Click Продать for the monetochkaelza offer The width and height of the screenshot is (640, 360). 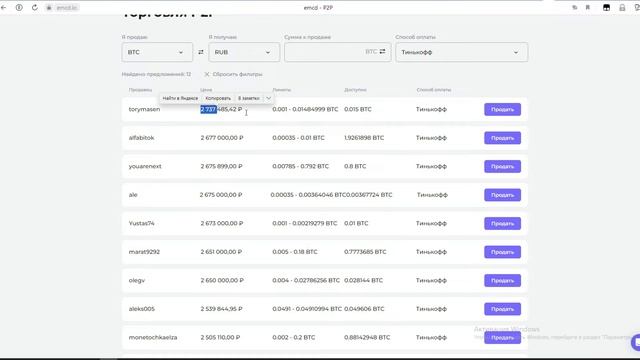pyautogui.click(x=502, y=338)
